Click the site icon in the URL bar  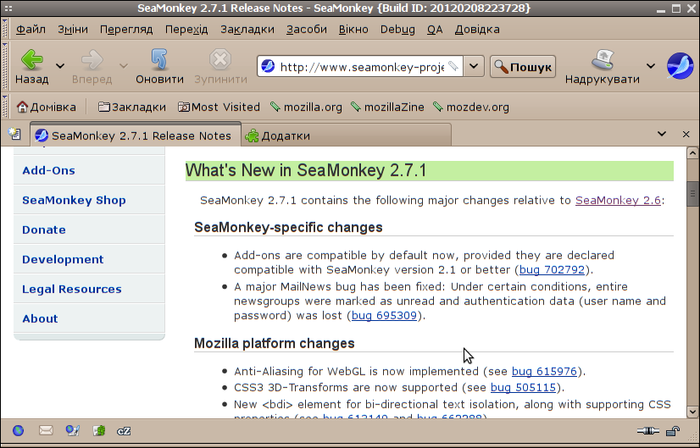coord(268,66)
